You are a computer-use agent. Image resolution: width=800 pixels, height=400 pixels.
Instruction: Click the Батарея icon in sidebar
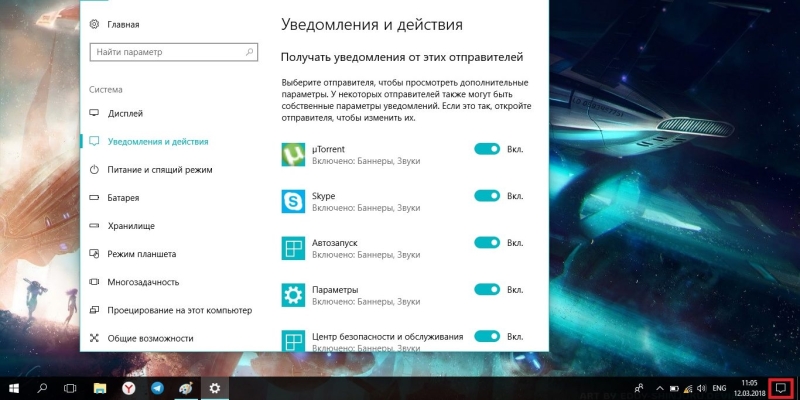(94, 197)
